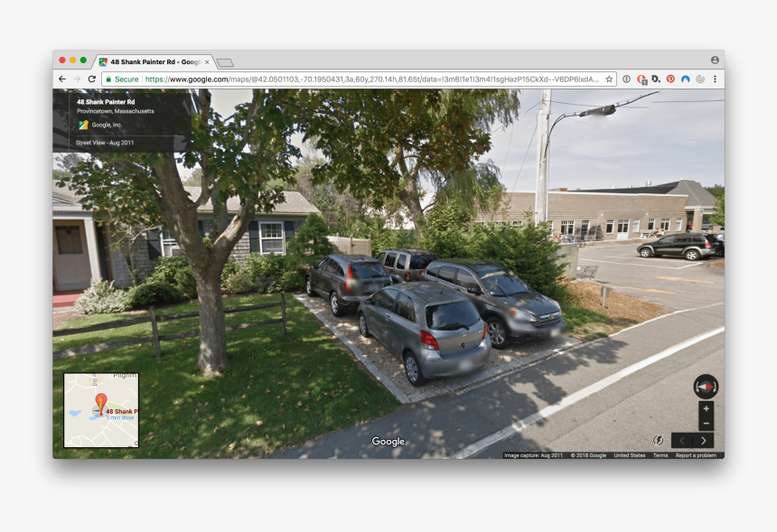Click the red pin on mini map

(101, 404)
